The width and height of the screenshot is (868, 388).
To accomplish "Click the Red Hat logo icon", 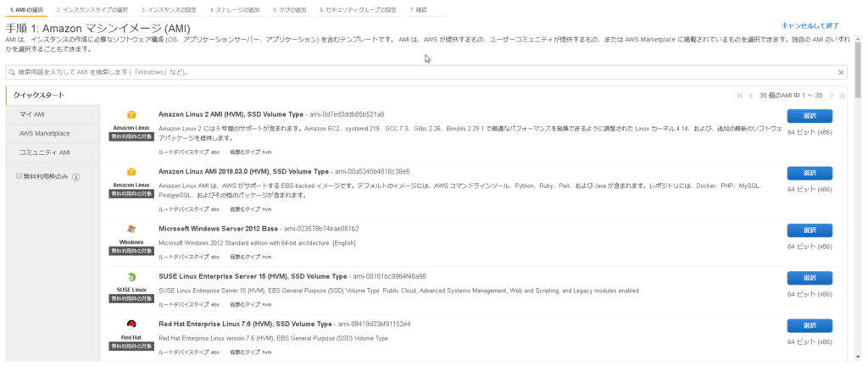I will 131,324.
